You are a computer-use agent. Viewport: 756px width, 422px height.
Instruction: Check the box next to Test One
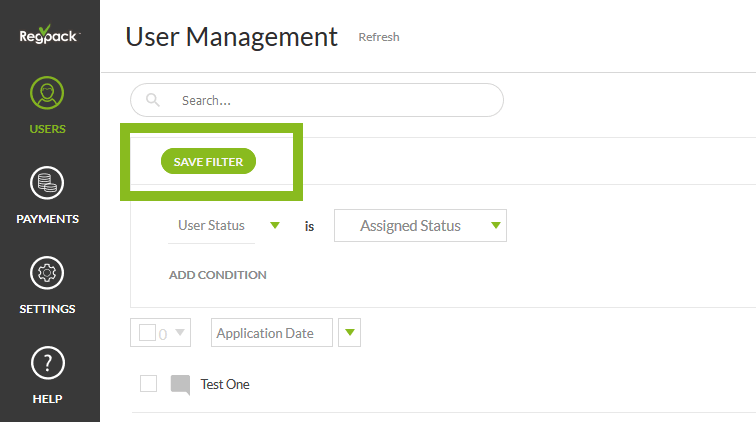tap(148, 383)
